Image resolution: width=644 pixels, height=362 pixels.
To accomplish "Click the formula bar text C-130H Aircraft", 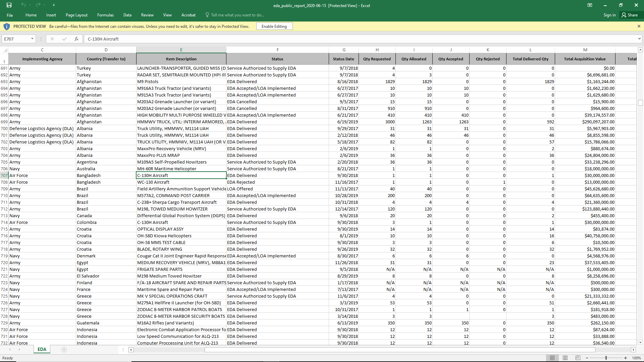I will pos(103,39).
